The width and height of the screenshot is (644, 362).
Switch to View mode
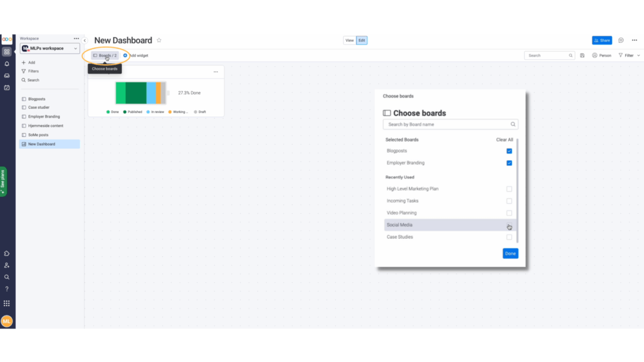pyautogui.click(x=350, y=40)
